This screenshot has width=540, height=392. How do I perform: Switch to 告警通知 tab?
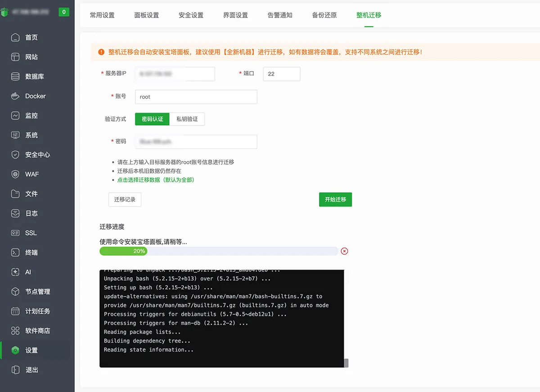coord(280,15)
